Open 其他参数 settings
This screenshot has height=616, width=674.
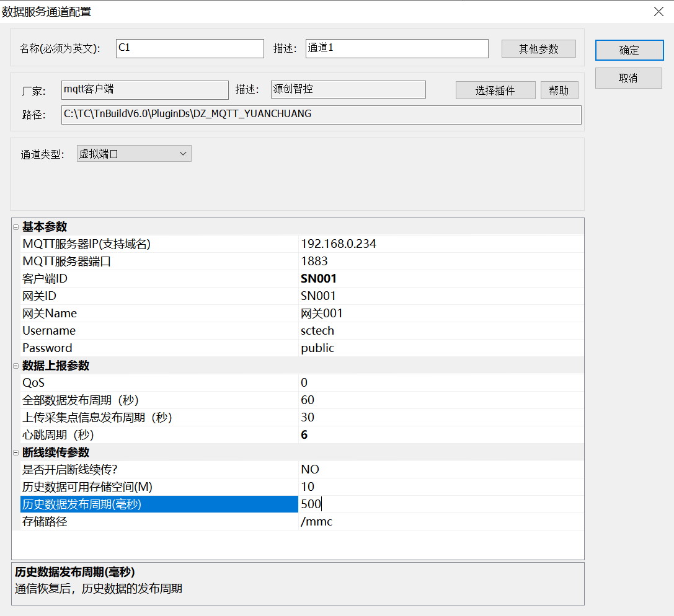[539, 48]
